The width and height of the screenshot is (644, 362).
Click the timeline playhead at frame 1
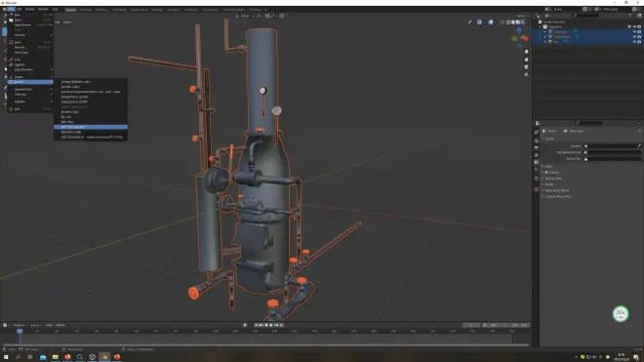coord(20,331)
